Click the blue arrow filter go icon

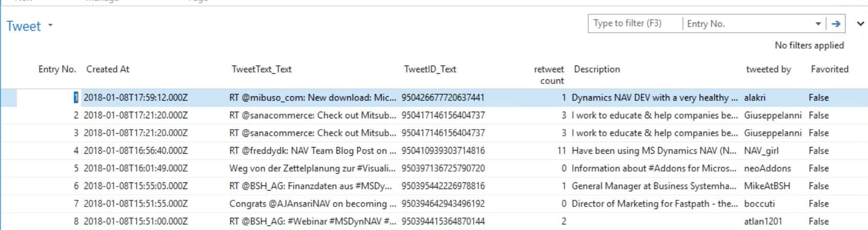pos(836,24)
